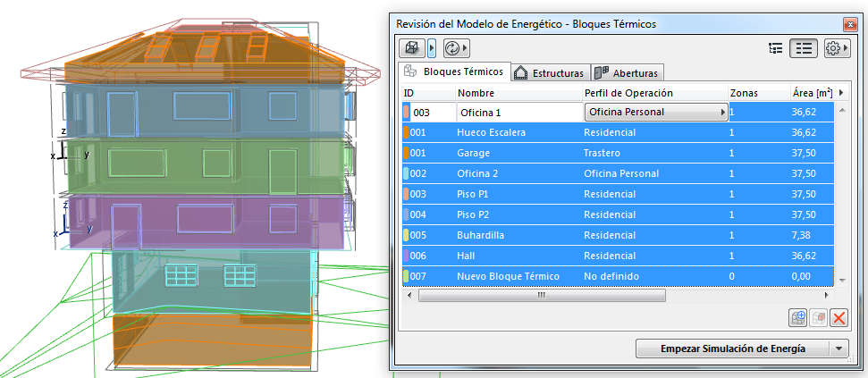The height and width of the screenshot is (378, 868).
Task: Open the 3D view options arrow
Action: click(x=432, y=48)
